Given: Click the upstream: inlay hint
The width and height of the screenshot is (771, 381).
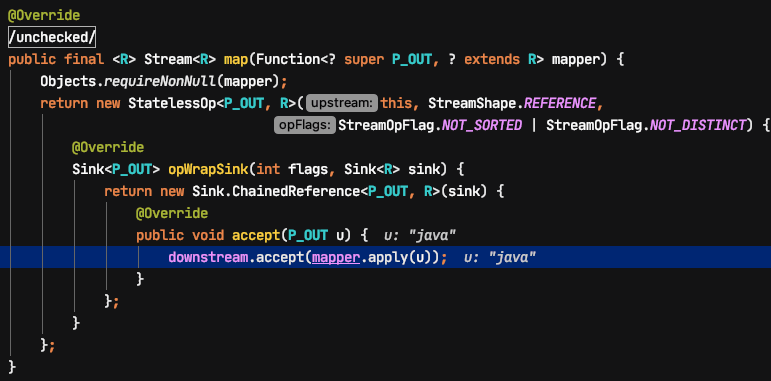Looking at the screenshot, I should 342,104.
